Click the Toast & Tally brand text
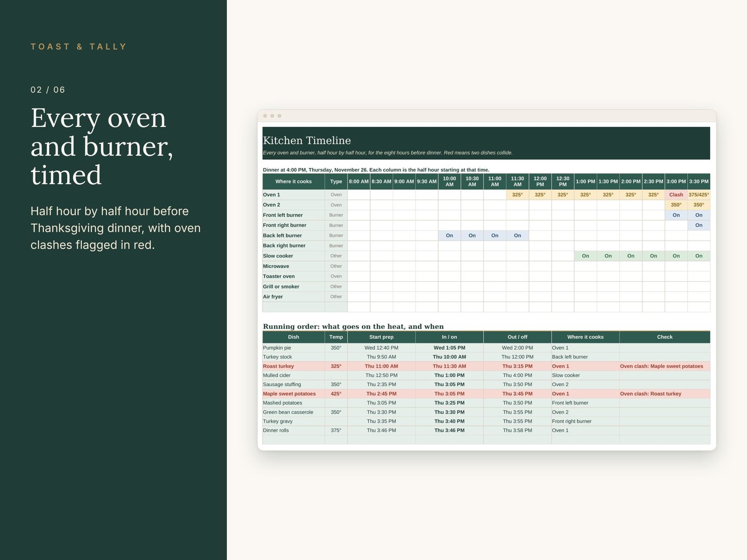747x560 pixels. (78, 46)
